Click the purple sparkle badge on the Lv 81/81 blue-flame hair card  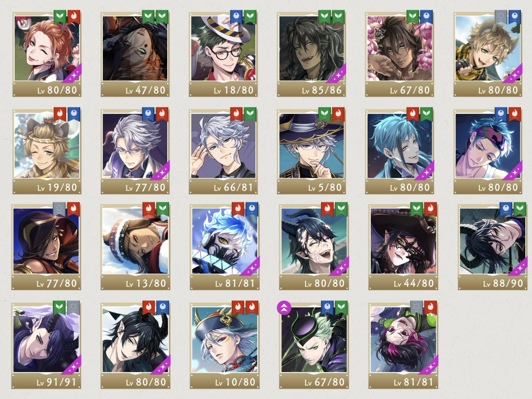click(x=250, y=267)
